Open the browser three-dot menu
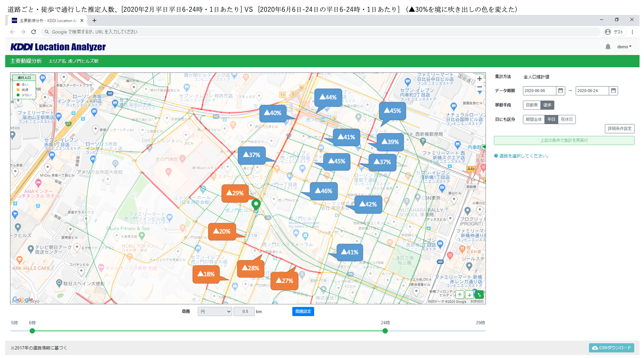Screen dimensions: 644x358 click(632, 32)
